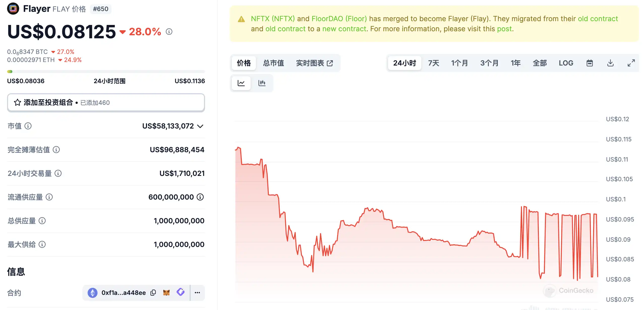The image size is (644, 310).
Task: Click the info icon next to 24小时交易量
Action: coord(58,173)
